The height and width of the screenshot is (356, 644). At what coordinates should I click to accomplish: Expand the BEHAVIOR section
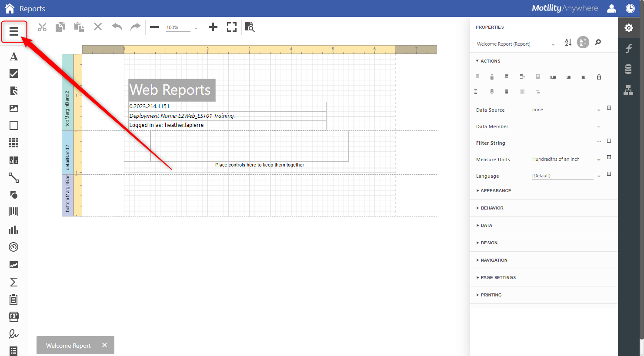pyautogui.click(x=490, y=208)
